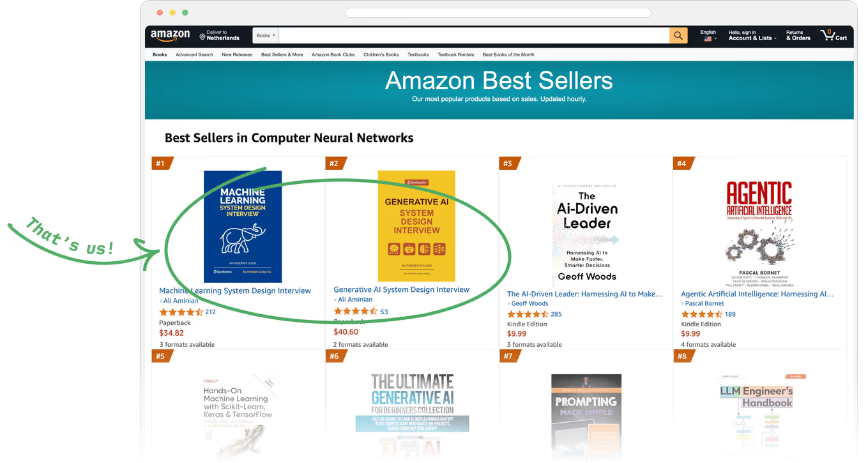Open the Books search category dropdown
Screen dimensions: 868x463
tap(266, 36)
